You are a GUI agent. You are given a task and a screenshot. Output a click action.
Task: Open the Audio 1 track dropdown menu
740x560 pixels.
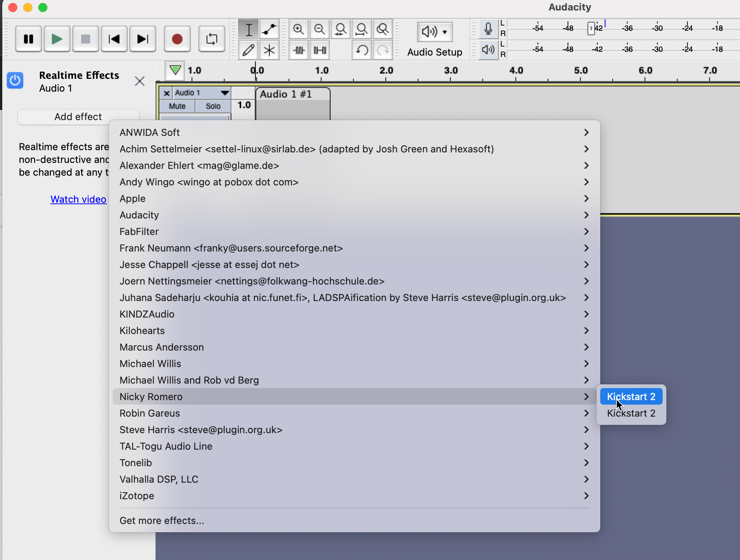point(202,93)
